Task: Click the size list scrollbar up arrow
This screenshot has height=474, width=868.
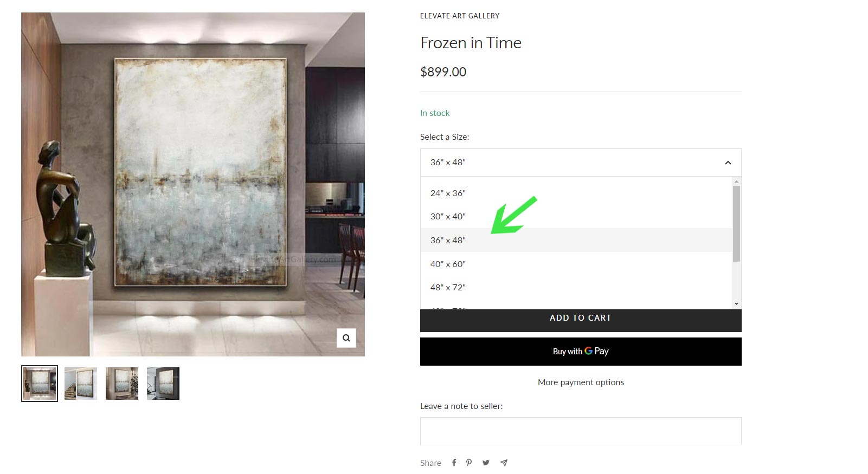Action: 736,181
